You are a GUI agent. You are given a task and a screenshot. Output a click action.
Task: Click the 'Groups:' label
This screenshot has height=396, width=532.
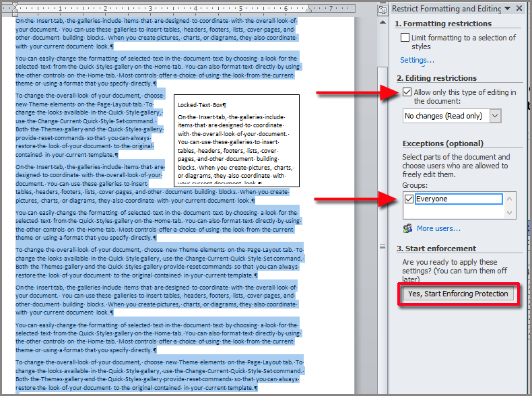click(415, 185)
